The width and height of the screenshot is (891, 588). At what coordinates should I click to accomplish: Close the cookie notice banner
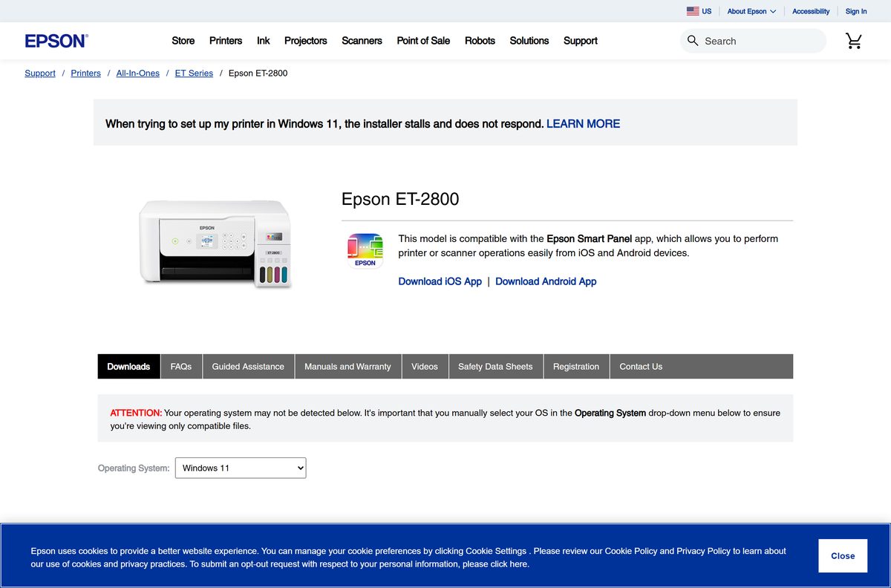click(843, 555)
